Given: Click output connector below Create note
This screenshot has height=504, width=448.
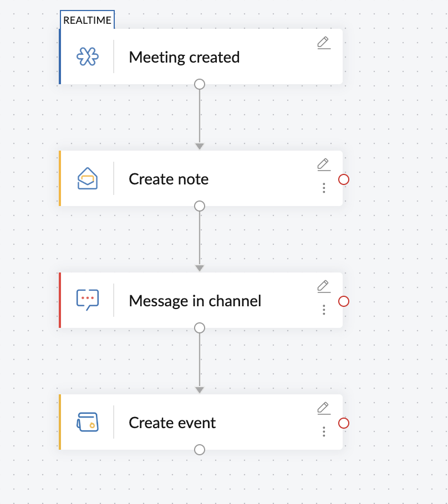Looking at the screenshot, I should click(x=200, y=206).
